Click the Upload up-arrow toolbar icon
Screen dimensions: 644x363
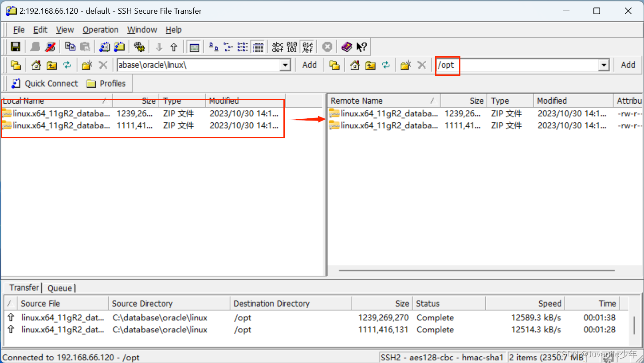174,47
